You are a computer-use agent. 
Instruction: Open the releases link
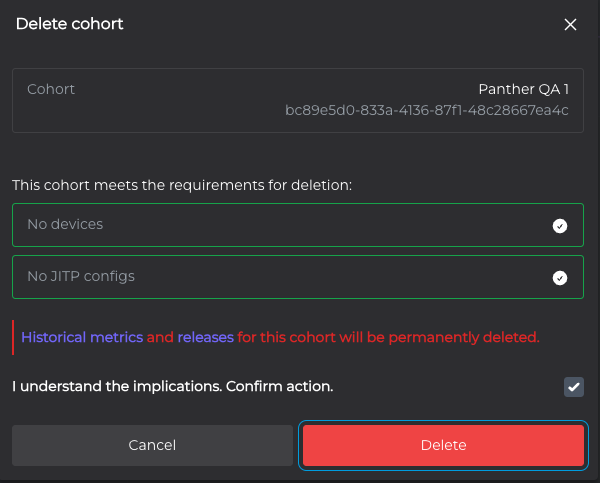pos(205,337)
